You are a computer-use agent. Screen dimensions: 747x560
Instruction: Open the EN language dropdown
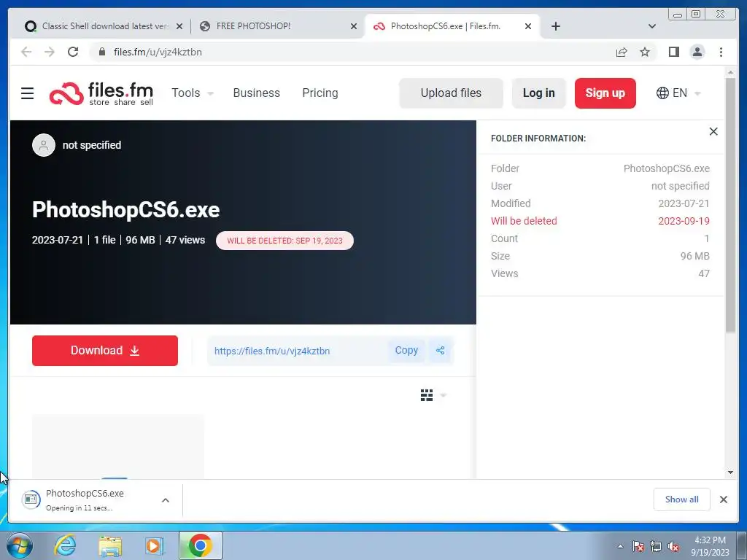coord(678,93)
